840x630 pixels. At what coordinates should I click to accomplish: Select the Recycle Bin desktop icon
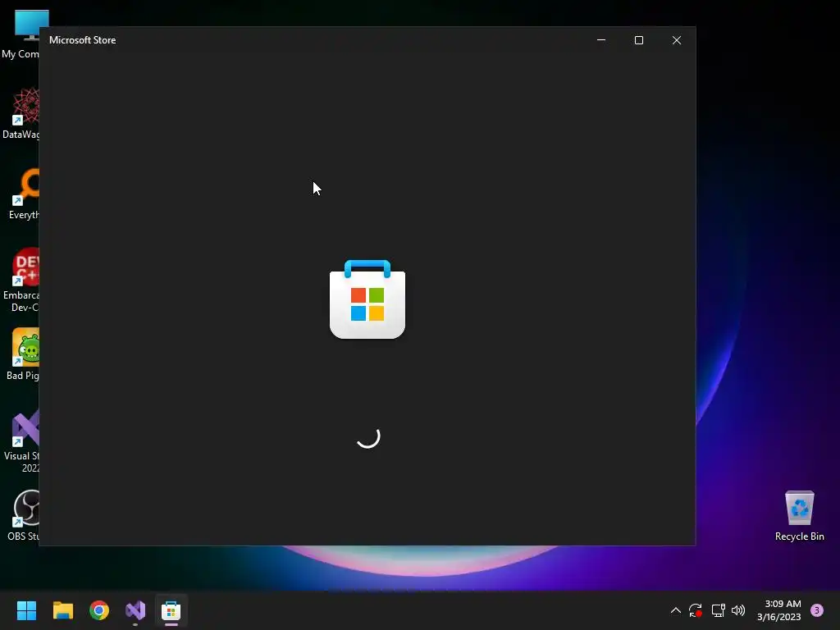[x=799, y=515]
